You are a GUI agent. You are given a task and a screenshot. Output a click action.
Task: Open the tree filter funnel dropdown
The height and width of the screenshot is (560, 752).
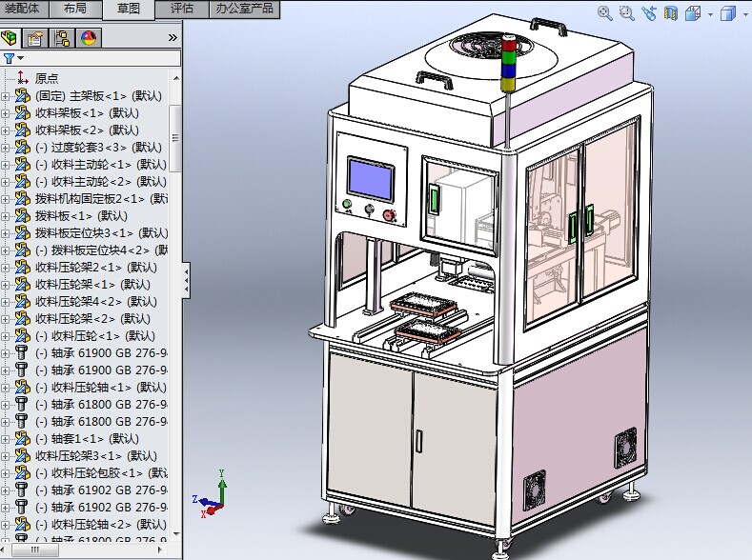point(13,58)
